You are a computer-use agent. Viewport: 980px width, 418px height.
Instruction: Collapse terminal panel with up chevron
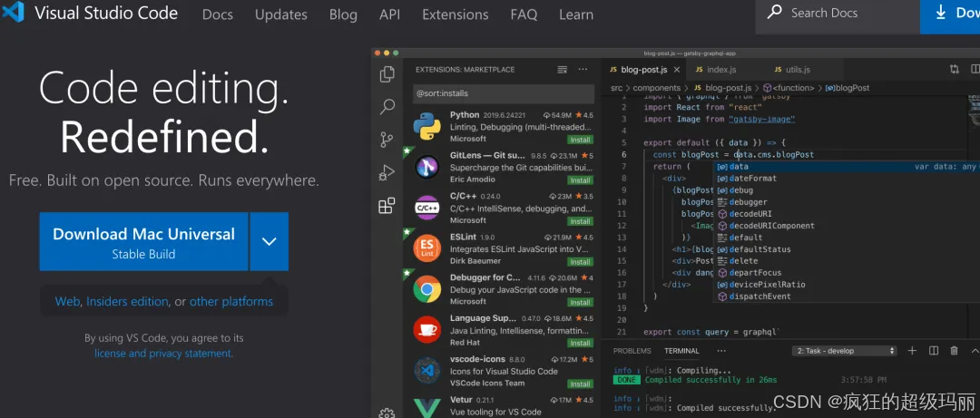click(x=975, y=351)
